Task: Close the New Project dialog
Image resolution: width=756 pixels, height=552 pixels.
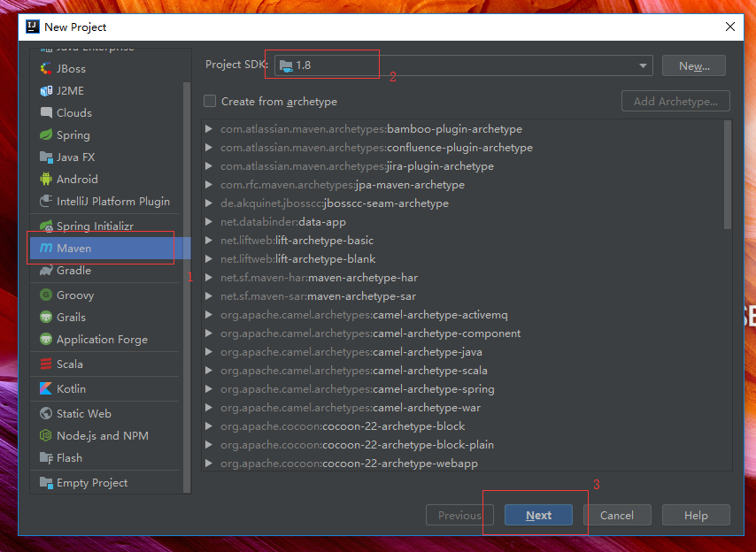Action: [730, 27]
